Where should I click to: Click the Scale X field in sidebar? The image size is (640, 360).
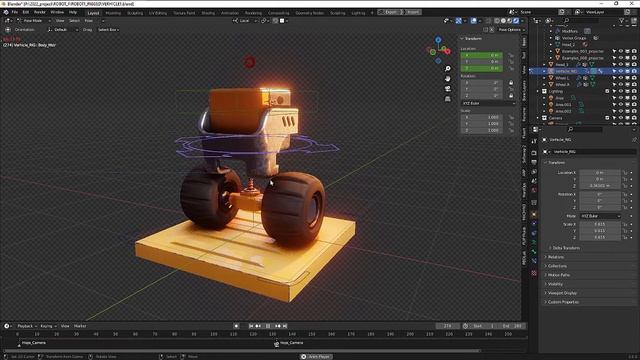[482, 117]
